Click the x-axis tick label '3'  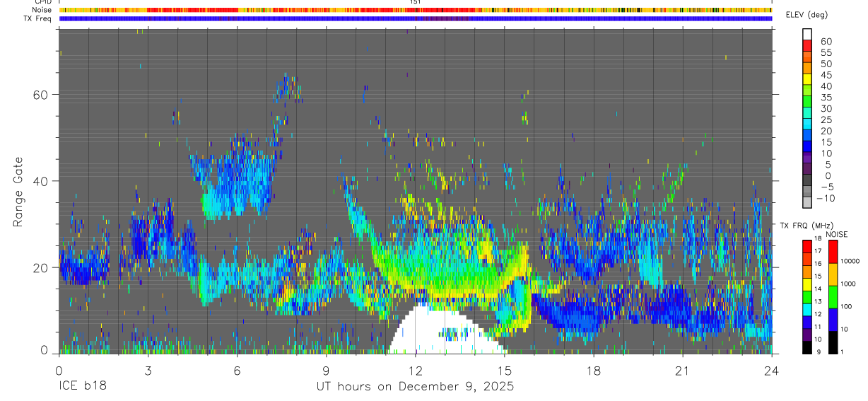coord(148,371)
